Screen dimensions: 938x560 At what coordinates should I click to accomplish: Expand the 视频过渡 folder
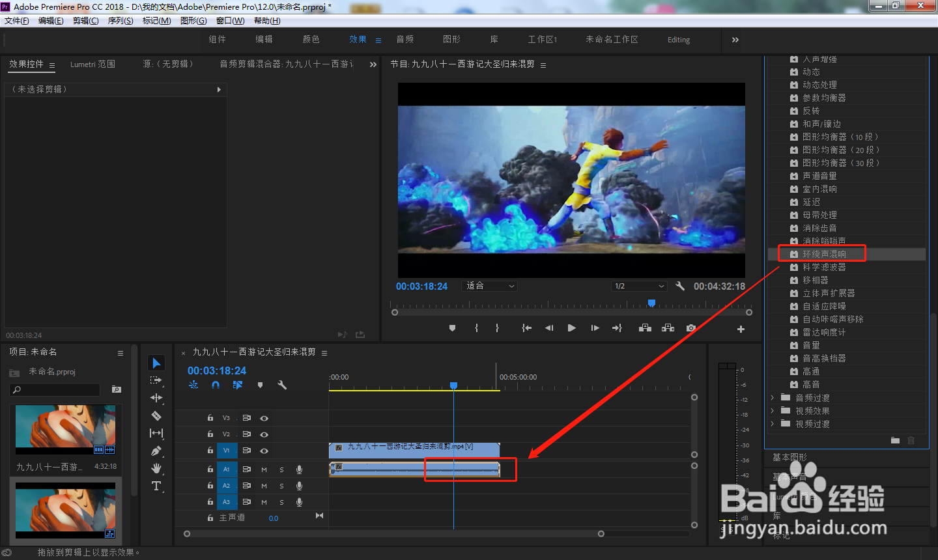pyautogui.click(x=773, y=424)
